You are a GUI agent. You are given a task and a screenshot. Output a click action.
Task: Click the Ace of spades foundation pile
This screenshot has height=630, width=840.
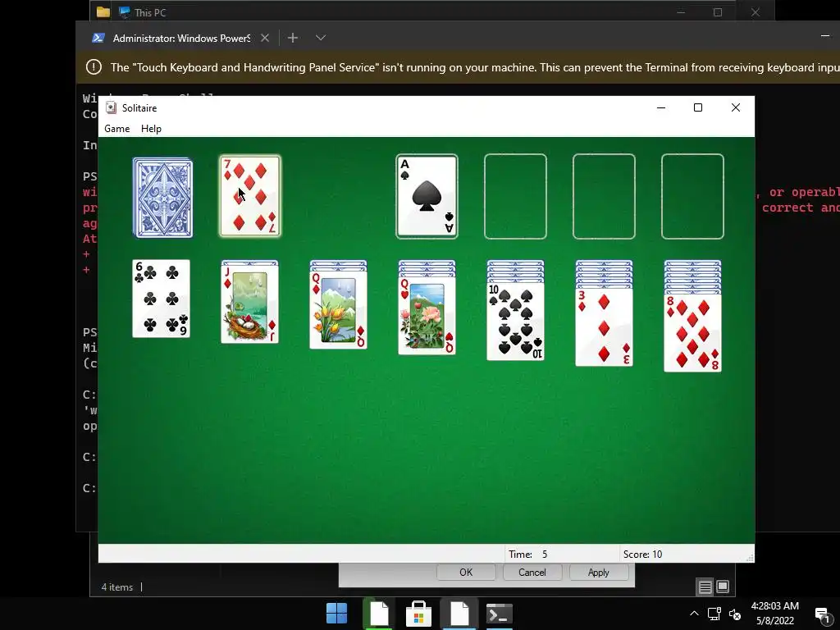click(x=427, y=196)
